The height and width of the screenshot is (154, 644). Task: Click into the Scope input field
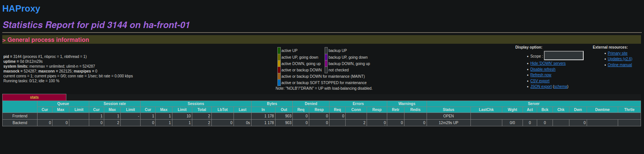coord(563,56)
